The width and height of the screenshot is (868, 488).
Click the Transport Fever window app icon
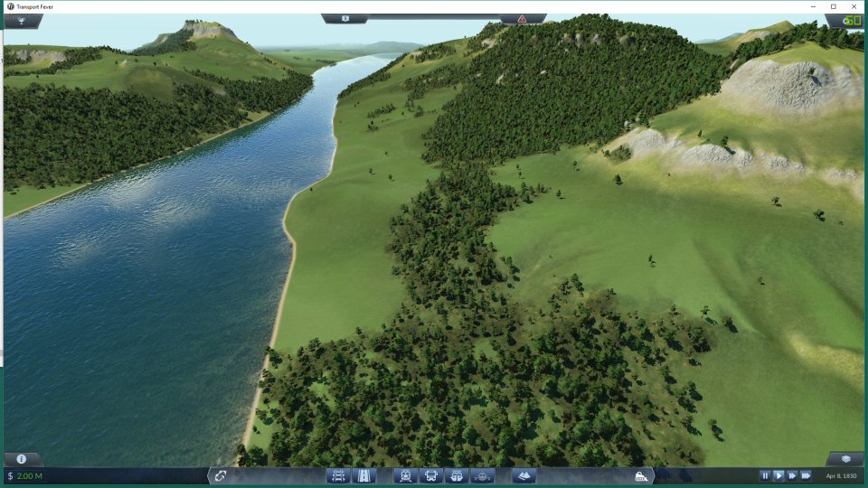10,6
